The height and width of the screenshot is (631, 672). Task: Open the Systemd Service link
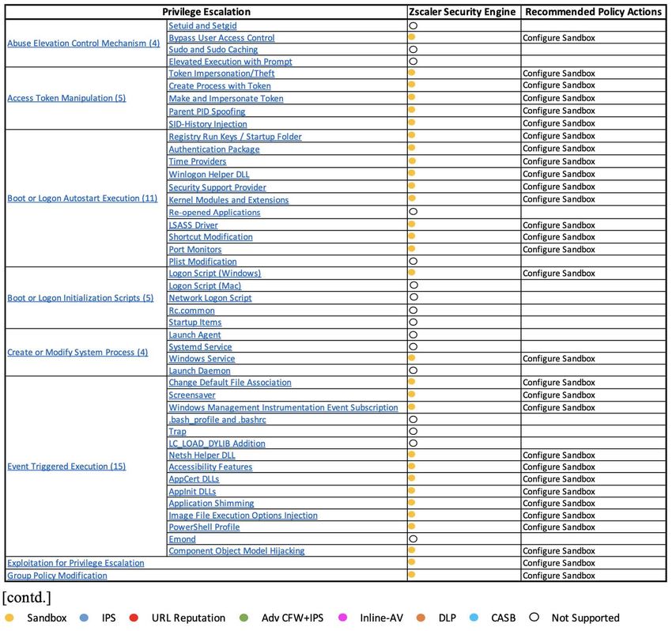click(200, 347)
